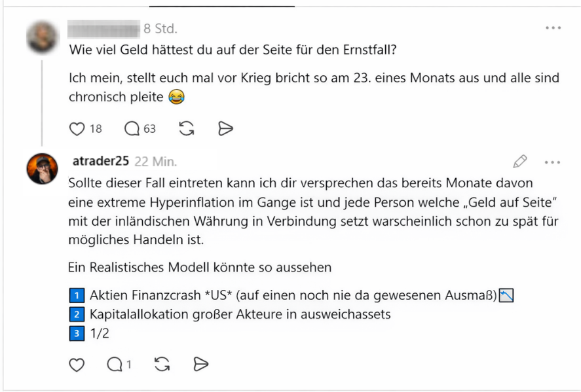
Task: Share the top post via the paper plane icon
Action: pyautogui.click(x=225, y=129)
